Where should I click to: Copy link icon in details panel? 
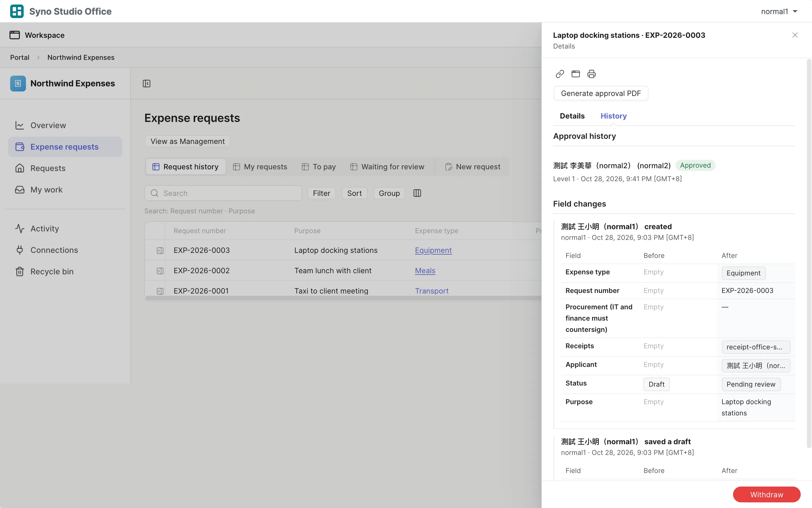pyautogui.click(x=560, y=74)
